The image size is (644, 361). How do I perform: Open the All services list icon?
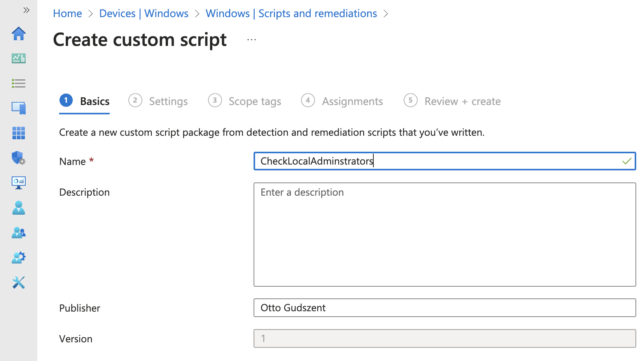pyautogui.click(x=19, y=83)
